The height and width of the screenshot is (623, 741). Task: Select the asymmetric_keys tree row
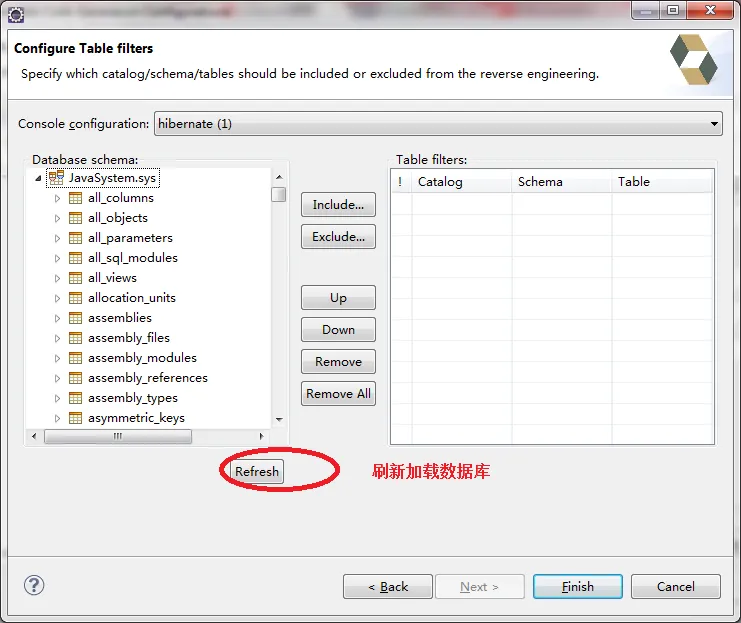136,418
